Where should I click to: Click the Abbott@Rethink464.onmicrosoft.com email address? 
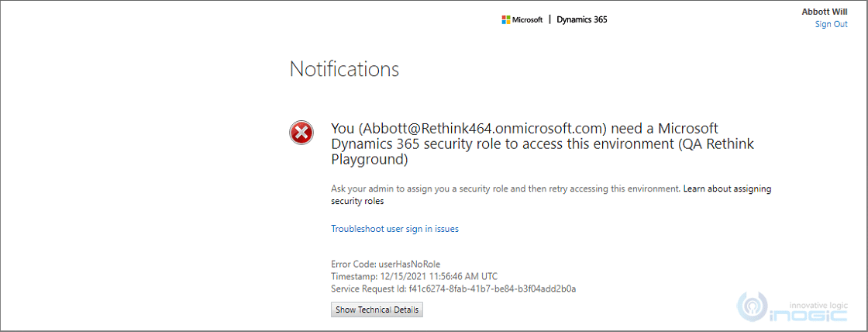(481, 129)
